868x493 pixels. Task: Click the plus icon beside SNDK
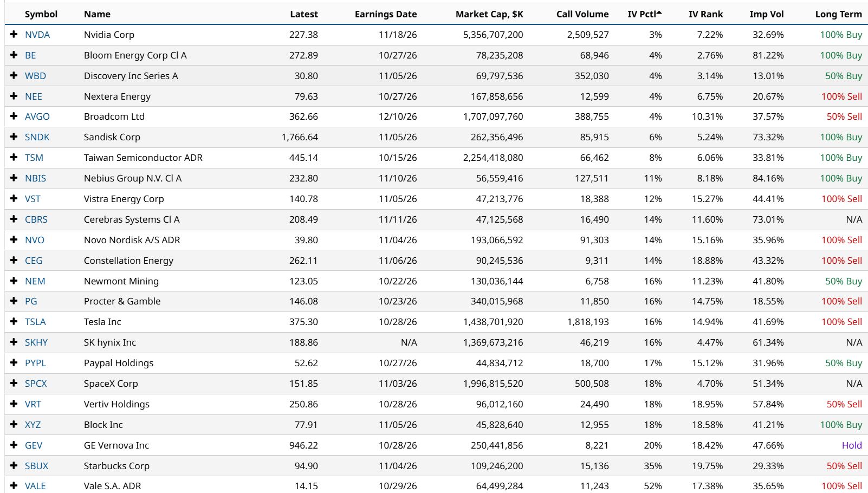coord(14,137)
